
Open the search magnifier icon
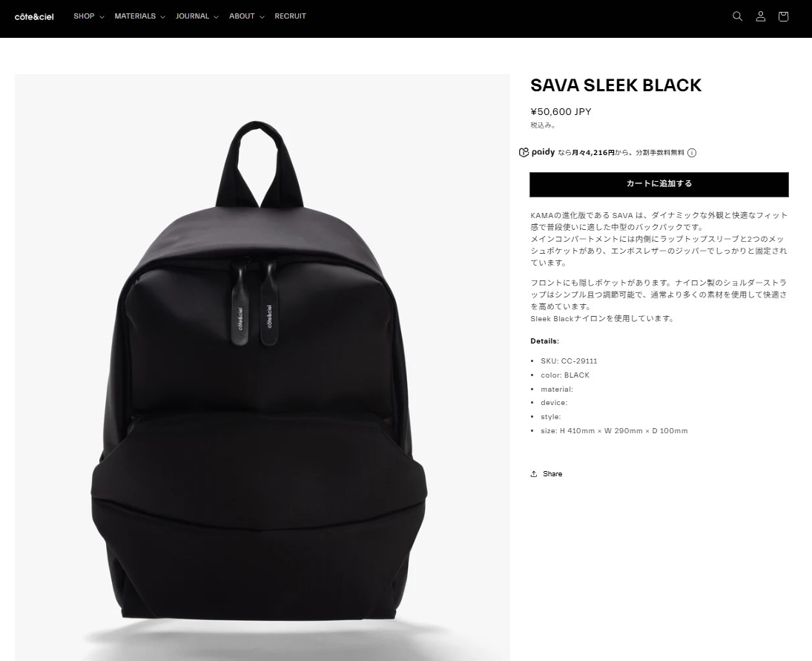pyautogui.click(x=737, y=16)
